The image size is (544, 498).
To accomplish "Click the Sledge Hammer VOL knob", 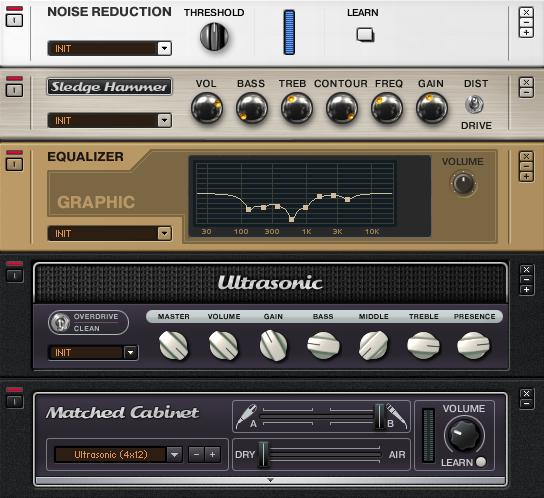I will tap(207, 108).
